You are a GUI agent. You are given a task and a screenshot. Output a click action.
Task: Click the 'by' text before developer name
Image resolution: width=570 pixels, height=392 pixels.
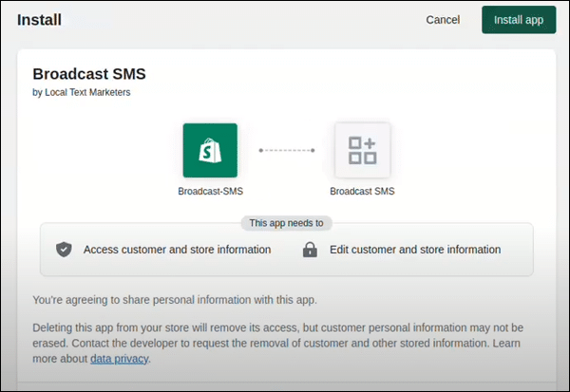click(x=37, y=92)
